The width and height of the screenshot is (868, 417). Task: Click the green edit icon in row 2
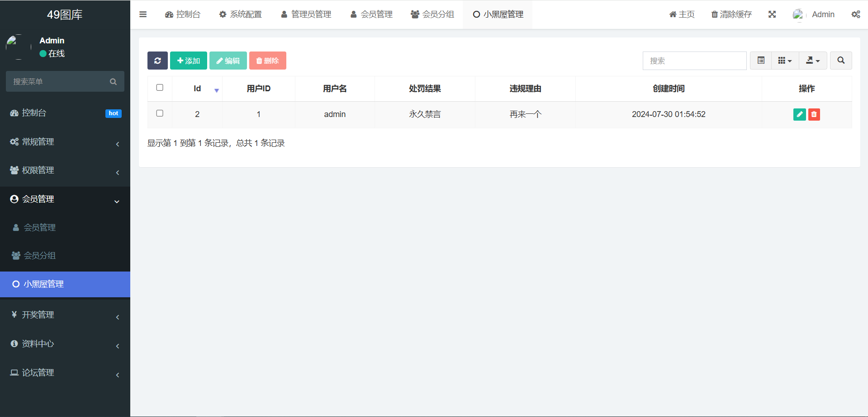pyautogui.click(x=799, y=114)
